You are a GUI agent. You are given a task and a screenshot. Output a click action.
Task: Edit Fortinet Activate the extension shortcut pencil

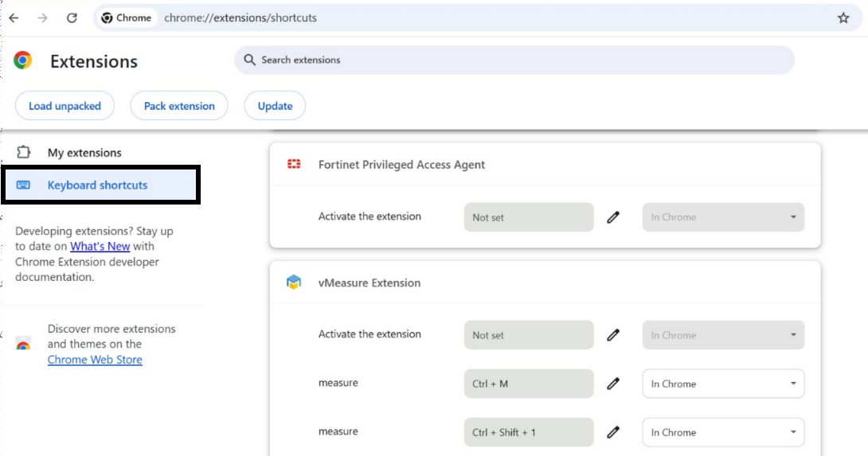click(x=613, y=217)
